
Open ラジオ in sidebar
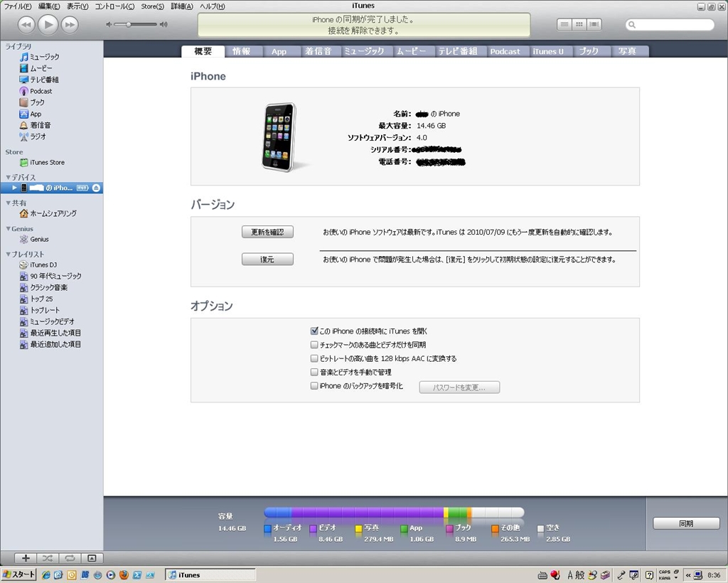pos(33,137)
